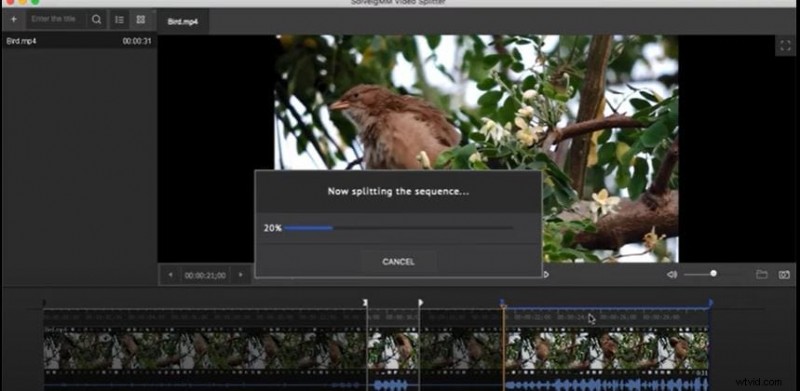Click the blue waveform in audio track
This screenshot has height=391, width=800.
coord(607,384)
